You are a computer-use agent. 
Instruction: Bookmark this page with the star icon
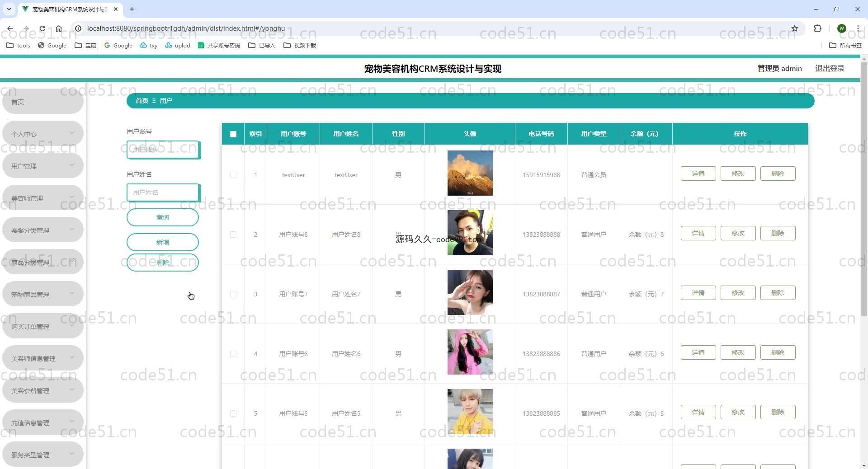795,28
